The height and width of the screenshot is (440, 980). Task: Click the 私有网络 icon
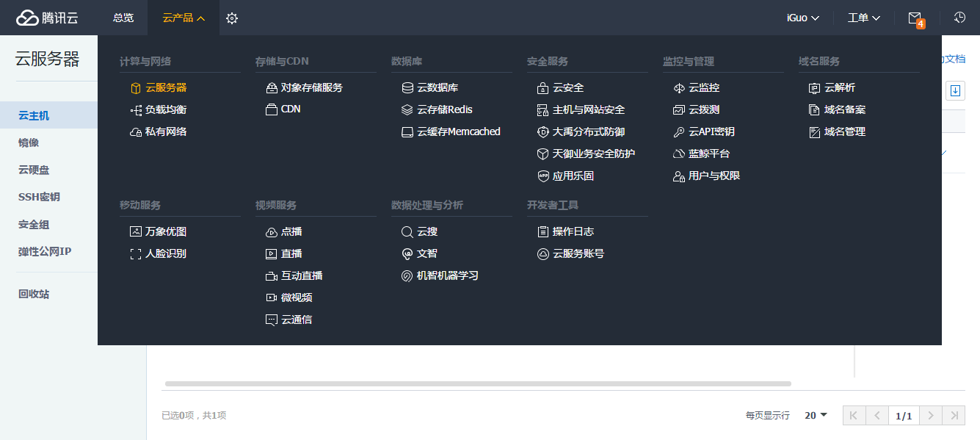click(135, 131)
